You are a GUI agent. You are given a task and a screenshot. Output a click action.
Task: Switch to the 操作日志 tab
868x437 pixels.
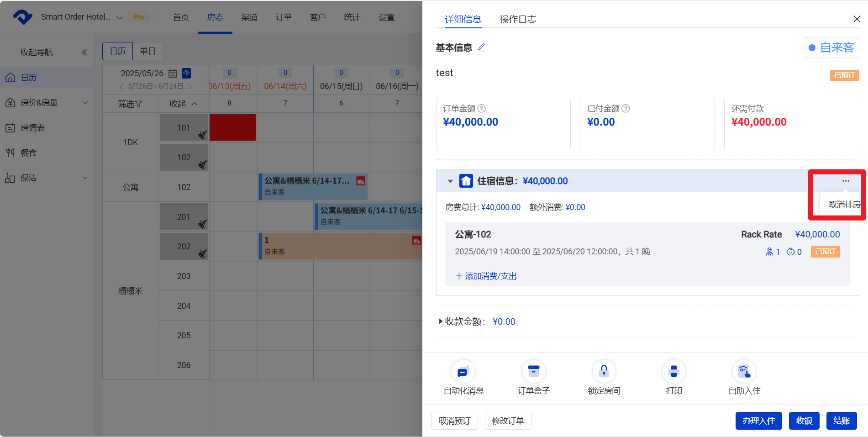pos(517,19)
